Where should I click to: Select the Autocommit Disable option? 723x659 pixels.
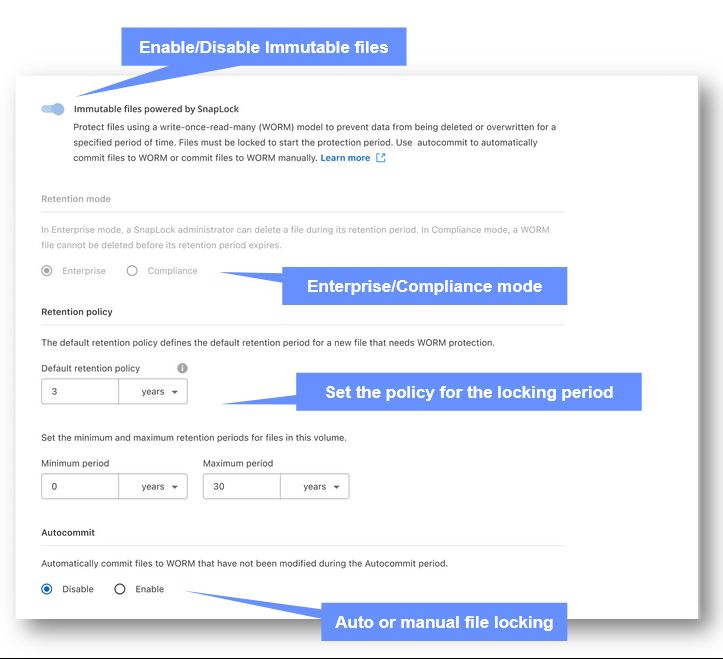click(47, 589)
